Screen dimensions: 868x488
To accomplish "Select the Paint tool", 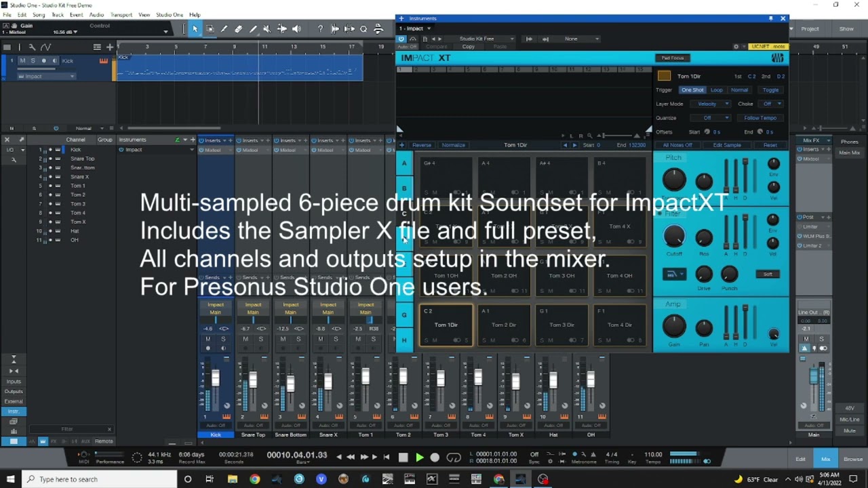I will click(253, 28).
